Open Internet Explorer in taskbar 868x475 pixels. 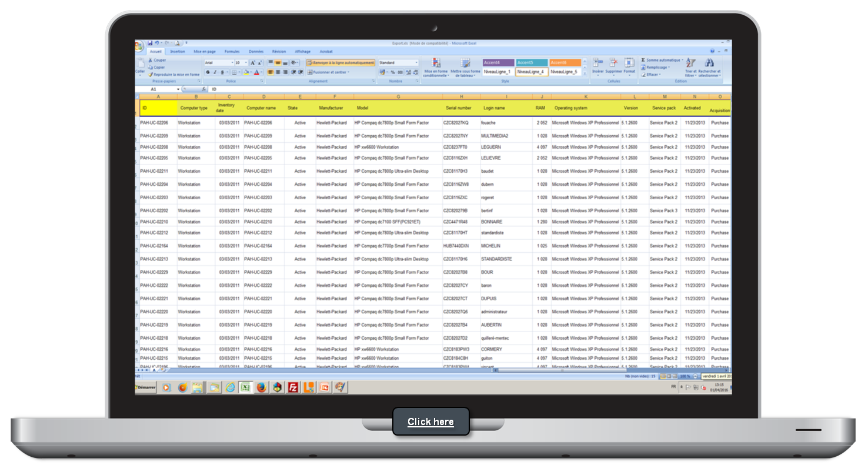(x=230, y=387)
